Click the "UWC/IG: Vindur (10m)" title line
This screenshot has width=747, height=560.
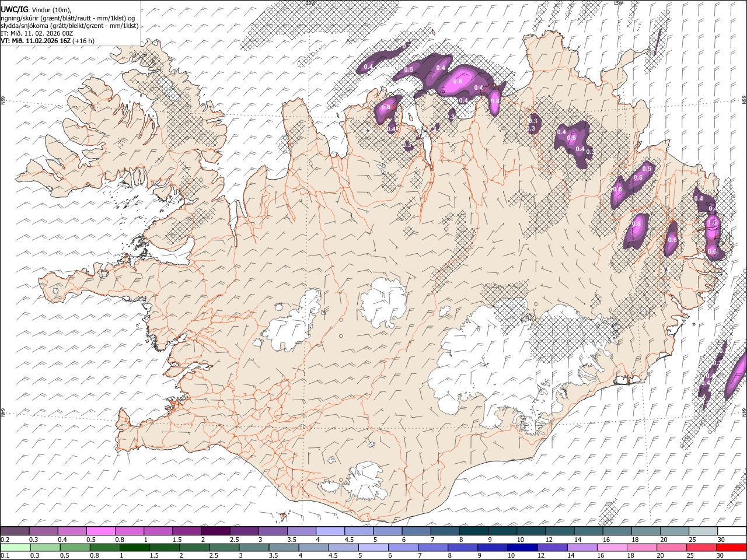tap(36, 9)
